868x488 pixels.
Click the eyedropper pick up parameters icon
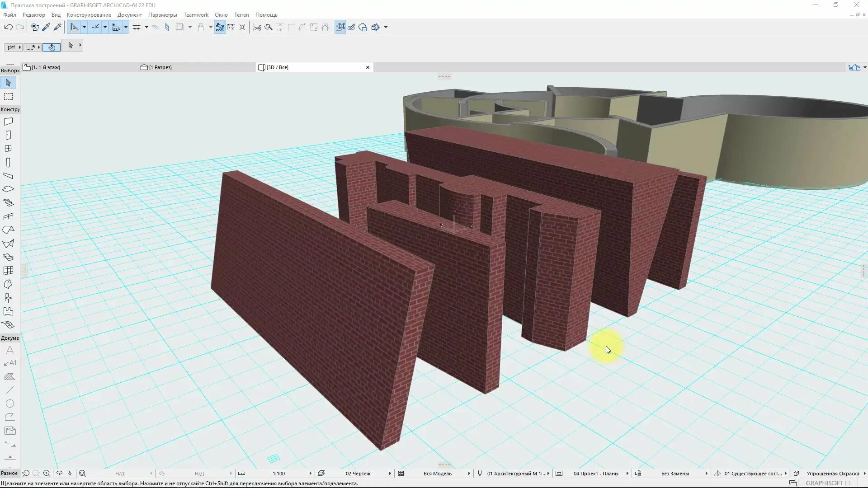(46, 27)
